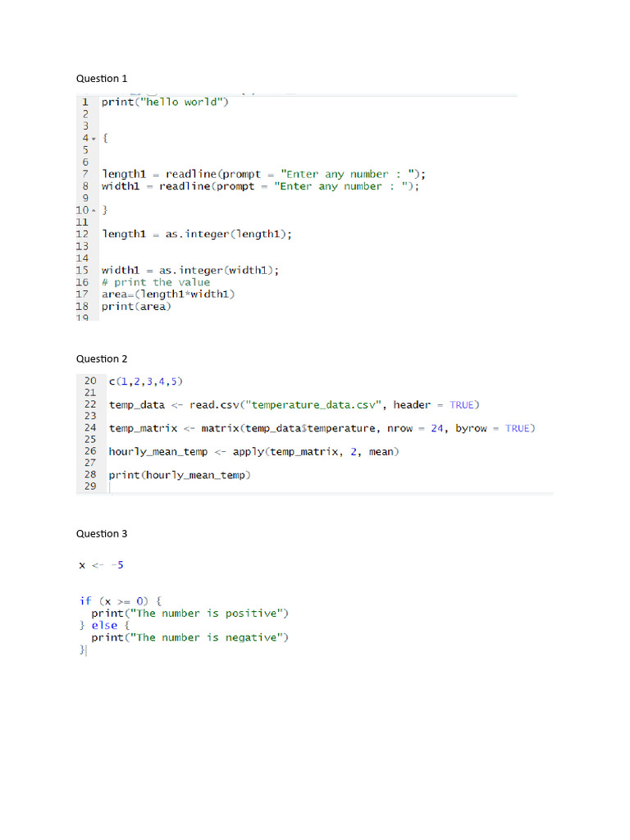The width and height of the screenshot is (630, 840).
Task: Click the length1 = as.integer(length1) line
Action: (x=197, y=234)
